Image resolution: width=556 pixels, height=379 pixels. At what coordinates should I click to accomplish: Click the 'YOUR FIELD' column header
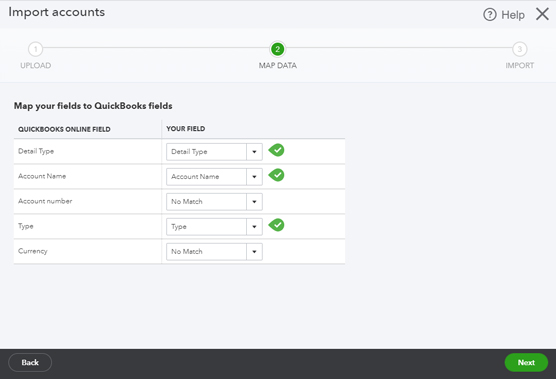(x=185, y=129)
